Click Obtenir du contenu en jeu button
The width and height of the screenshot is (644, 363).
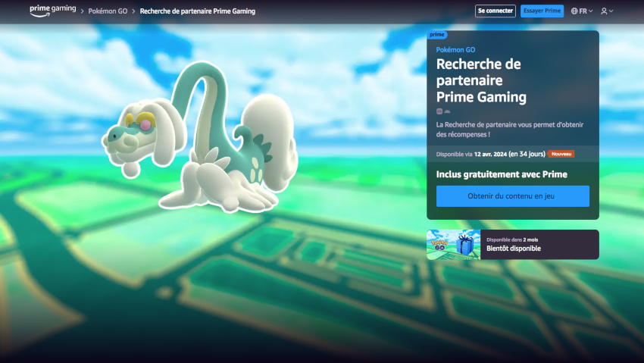513,196
